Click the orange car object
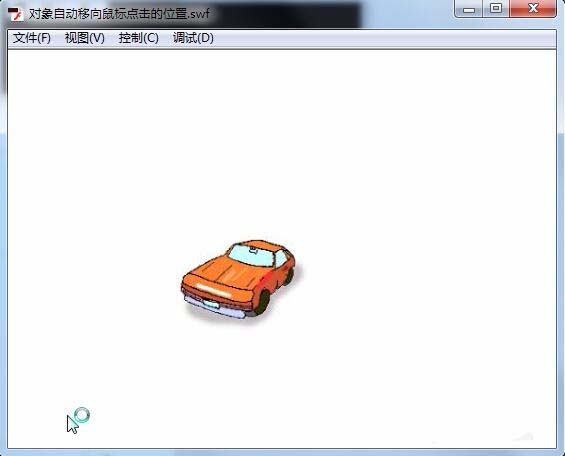Screen dimensions: 565x456 point(239,279)
